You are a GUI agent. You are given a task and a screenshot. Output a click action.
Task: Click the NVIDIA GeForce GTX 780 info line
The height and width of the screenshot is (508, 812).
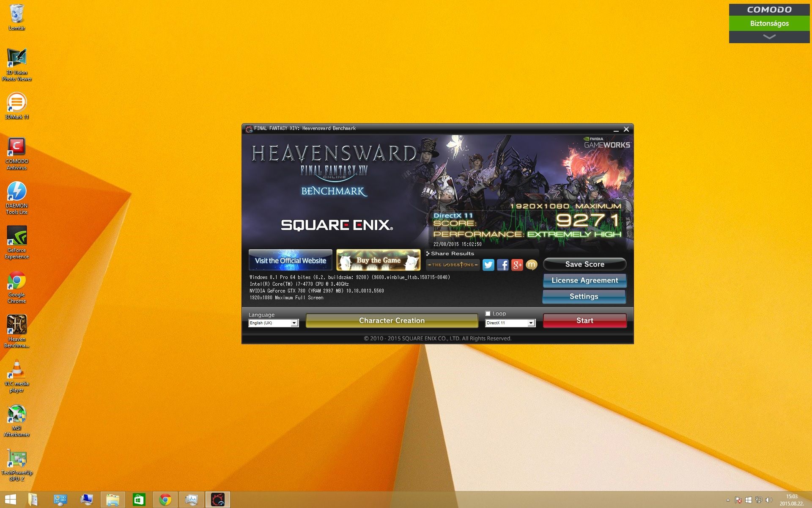click(317, 291)
